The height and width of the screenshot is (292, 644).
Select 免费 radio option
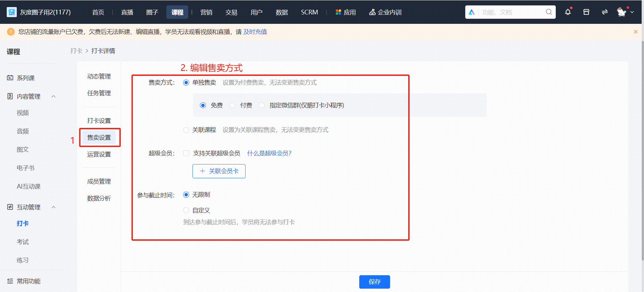pyautogui.click(x=203, y=105)
